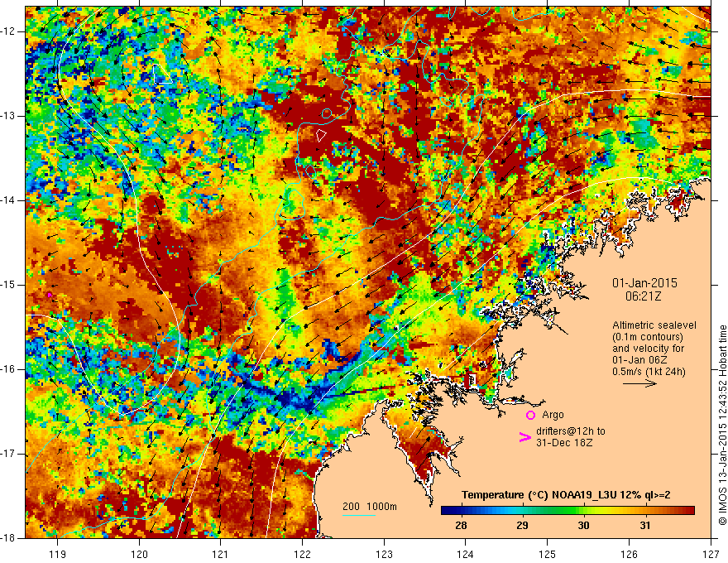The height and width of the screenshot is (563, 728).
Task: Click the latitude axis label -14
Action: (8, 200)
